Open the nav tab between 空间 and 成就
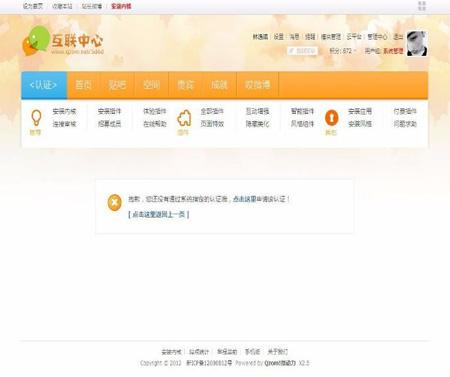Viewport: 450px width, 377px height. pos(186,85)
